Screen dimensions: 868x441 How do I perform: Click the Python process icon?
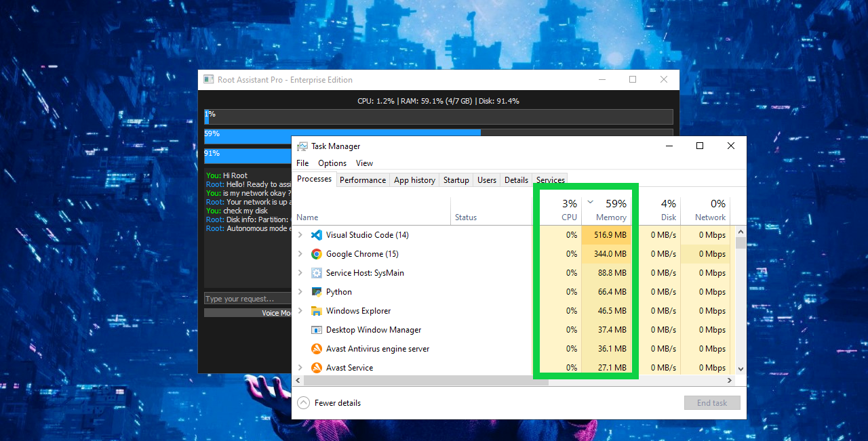click(316, 292)
